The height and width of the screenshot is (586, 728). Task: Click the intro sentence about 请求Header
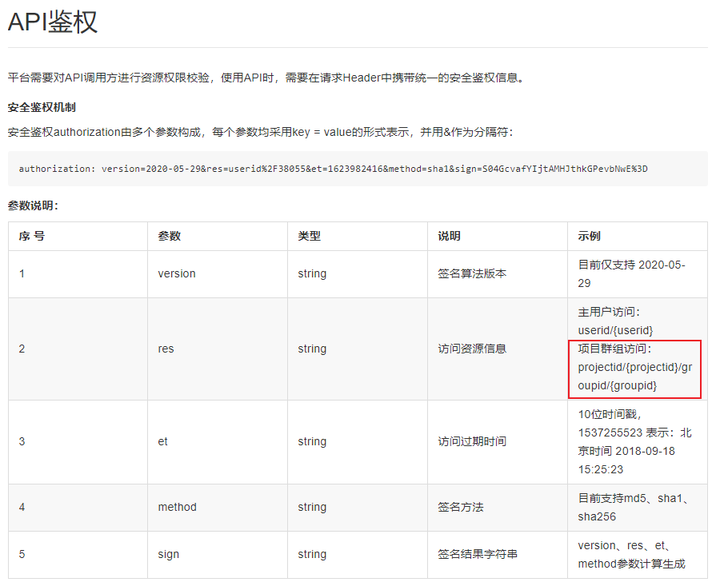pyautogui.click(x=266, y=78)
